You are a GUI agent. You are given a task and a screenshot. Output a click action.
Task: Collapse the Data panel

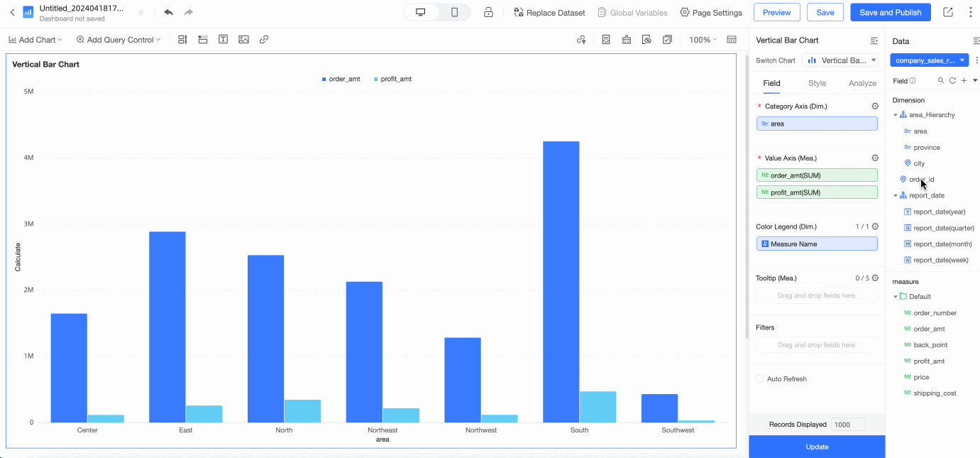976,41
